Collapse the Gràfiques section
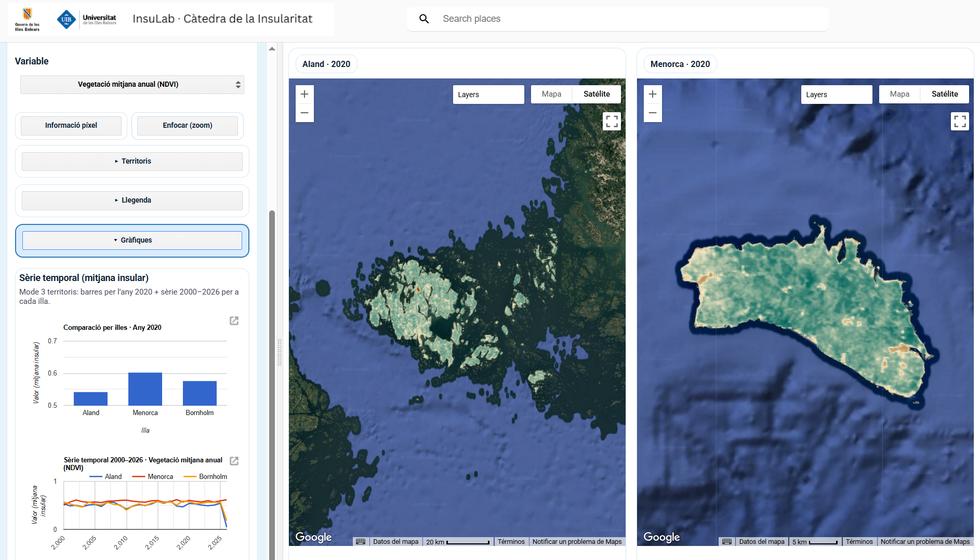Viewport: 980px width, 560px height. [132, 240]
